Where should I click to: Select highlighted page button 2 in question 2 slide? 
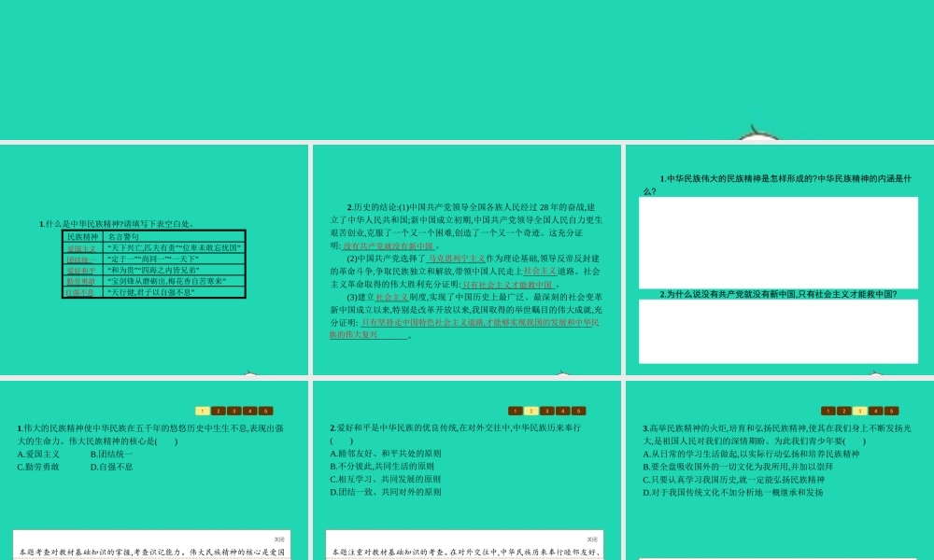(531, 411)
